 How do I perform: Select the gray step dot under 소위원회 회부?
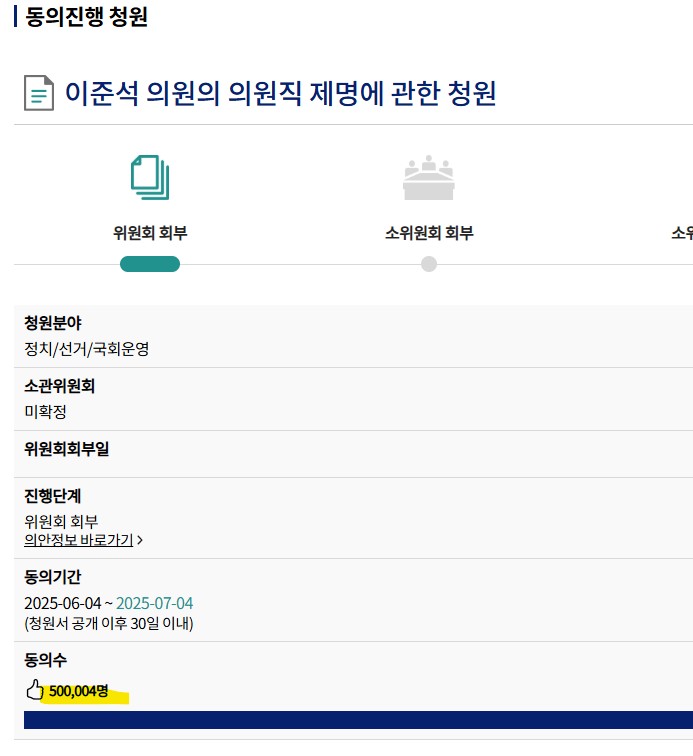(x=429, y=264)
